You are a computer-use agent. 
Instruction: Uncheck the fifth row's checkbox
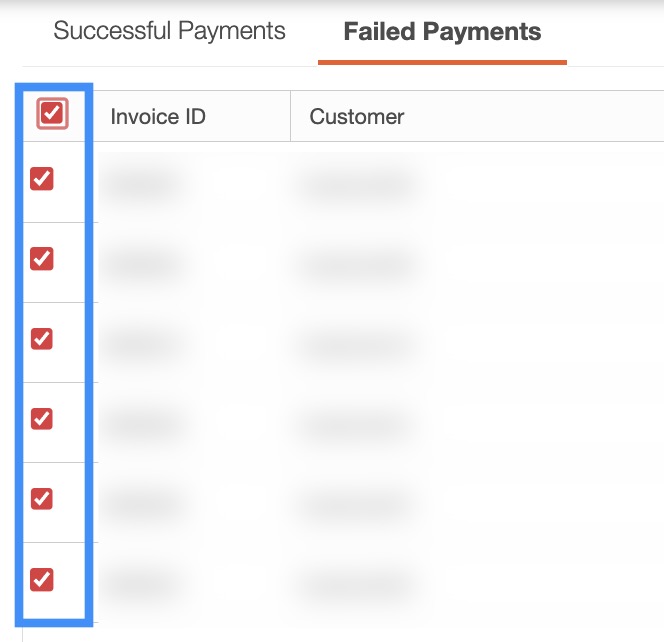point(42,498)
